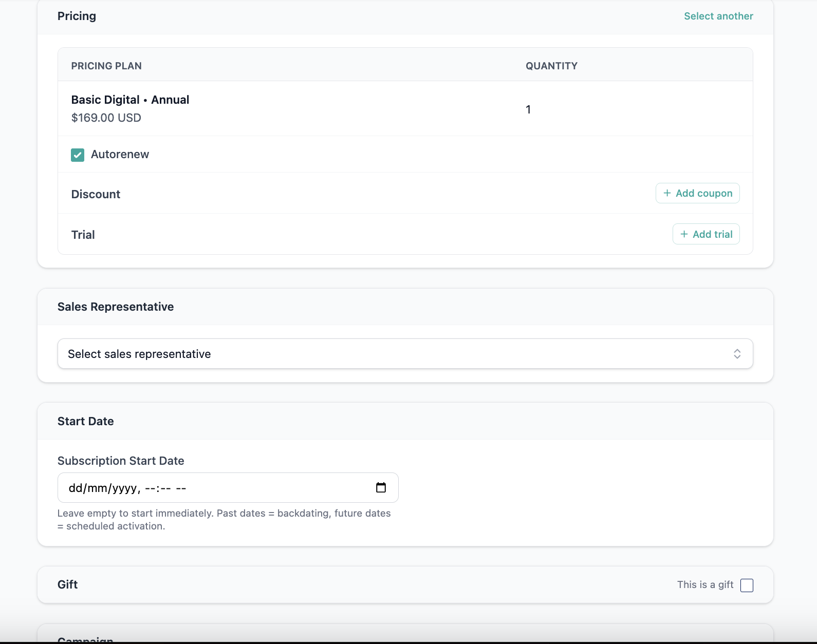
Task: Open the Select sales representative dropdown
Action: pyautogui.click(x=405, y=354)
